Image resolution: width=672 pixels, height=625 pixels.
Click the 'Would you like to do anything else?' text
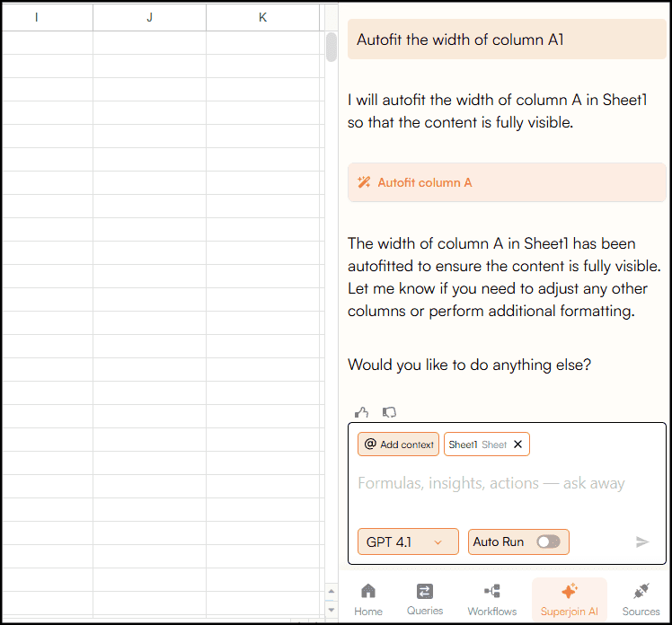point(469,365)
